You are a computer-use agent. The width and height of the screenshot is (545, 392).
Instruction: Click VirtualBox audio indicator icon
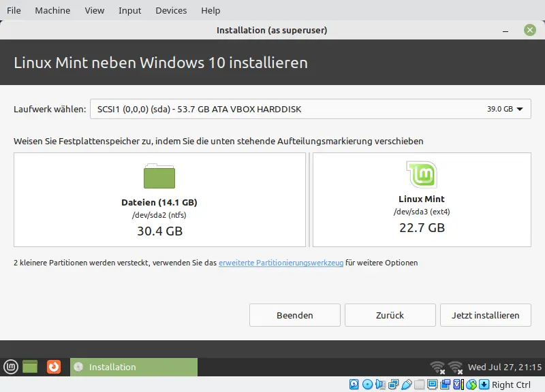point(381,385)
